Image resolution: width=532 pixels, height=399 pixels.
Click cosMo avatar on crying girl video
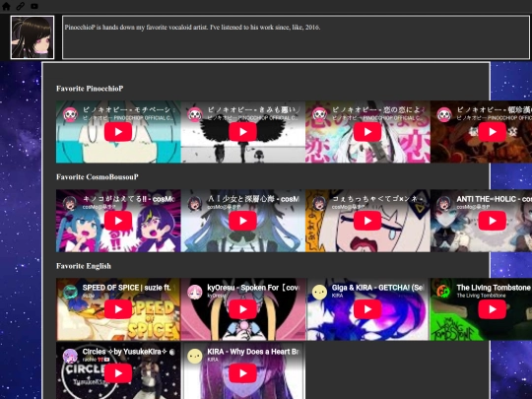click(x=319, y=203)
